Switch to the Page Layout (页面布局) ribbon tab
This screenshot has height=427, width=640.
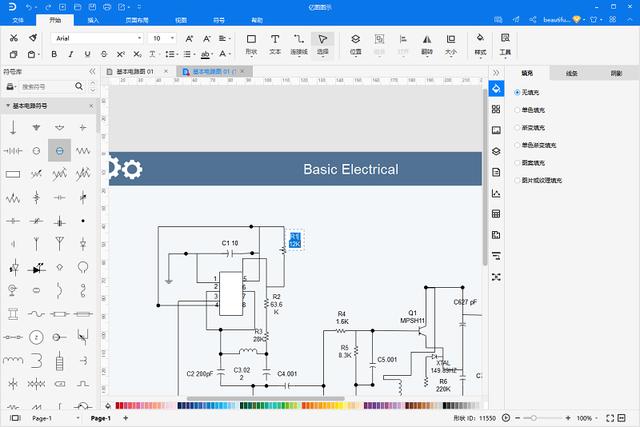coord(137,20)
